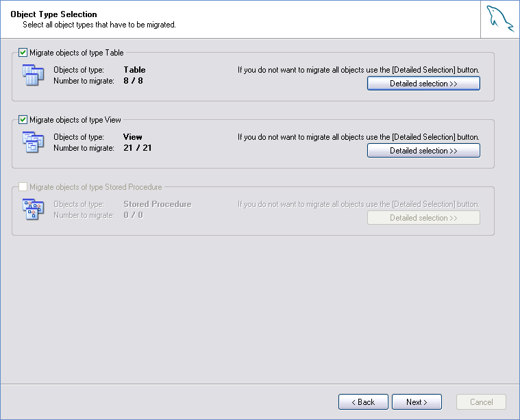Image resolution: width=520 pixels, height=420 pixels.
Task: Open Detailed selection for Table objects
Action: (423, 84)
